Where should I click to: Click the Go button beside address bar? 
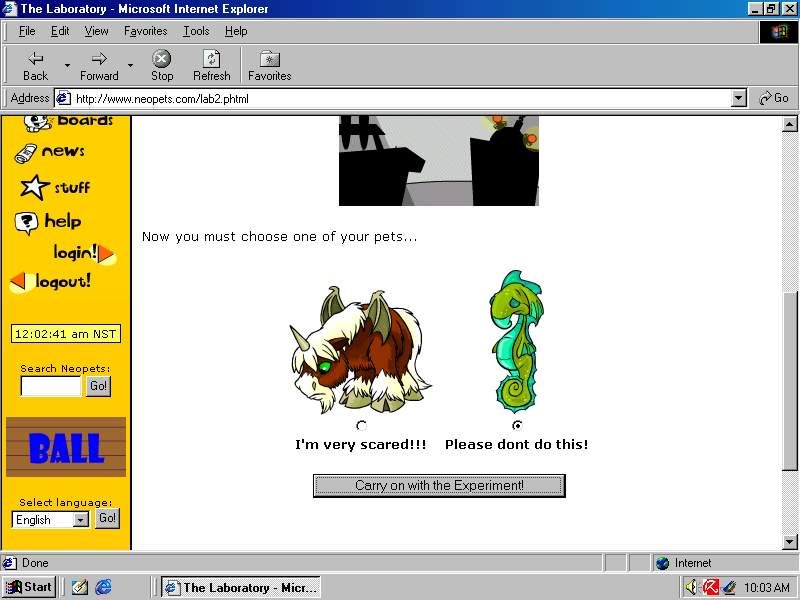tap(774, 98)
